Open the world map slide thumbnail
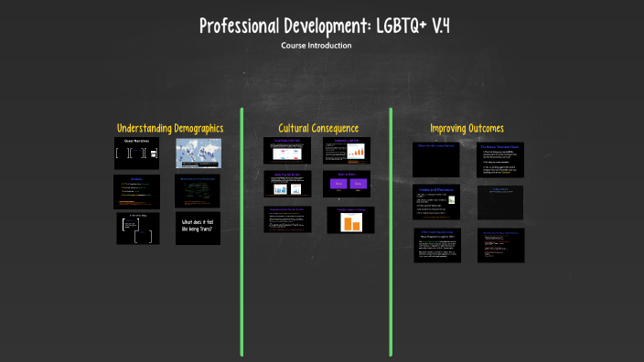Image resolution: width=644 pixels, height=362 pixels. pyautogui.click(x=199, y=153)
